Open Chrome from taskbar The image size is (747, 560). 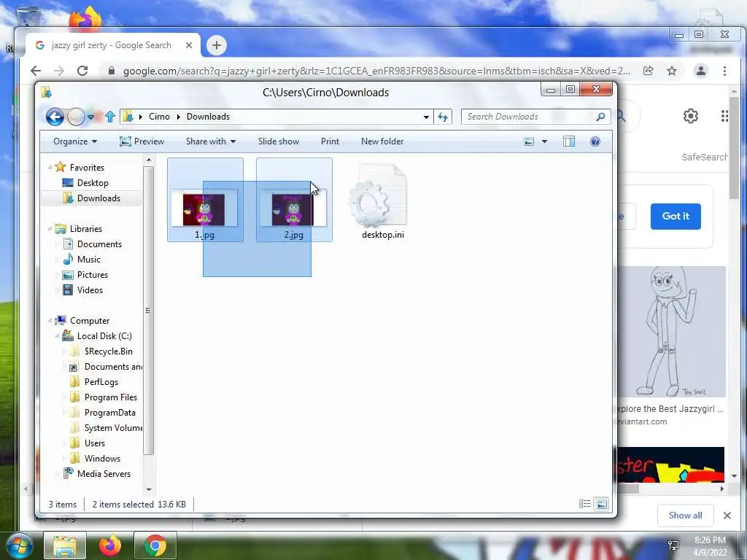pos(155,545)
